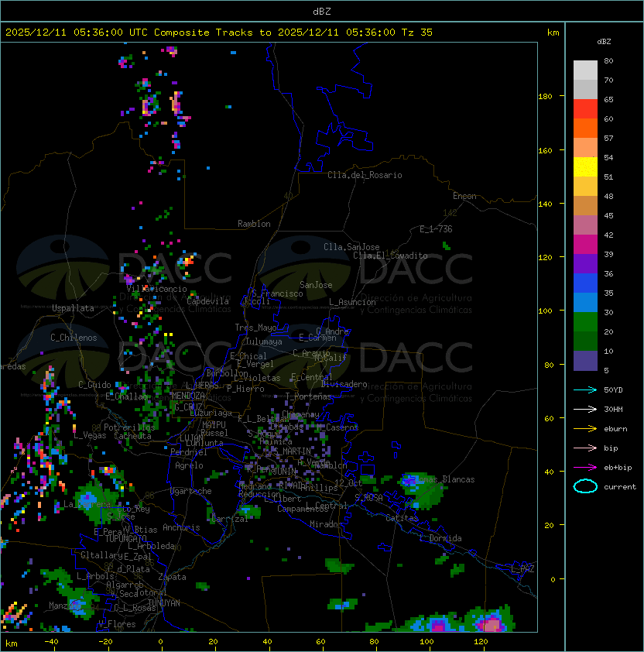Click the C_Chilenos place label
The image size is (644, 652).
point(74,338)
